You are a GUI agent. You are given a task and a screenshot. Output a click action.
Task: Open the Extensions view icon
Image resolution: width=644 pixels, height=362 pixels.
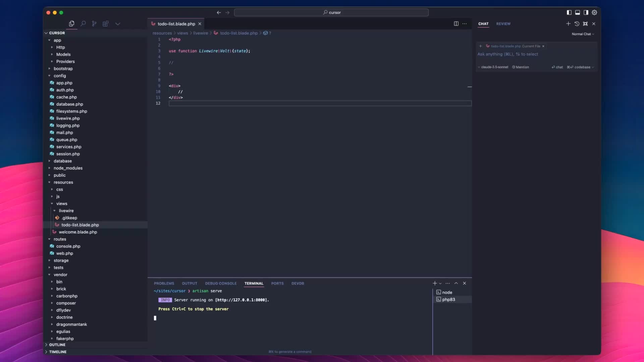[x=106, y=23]
